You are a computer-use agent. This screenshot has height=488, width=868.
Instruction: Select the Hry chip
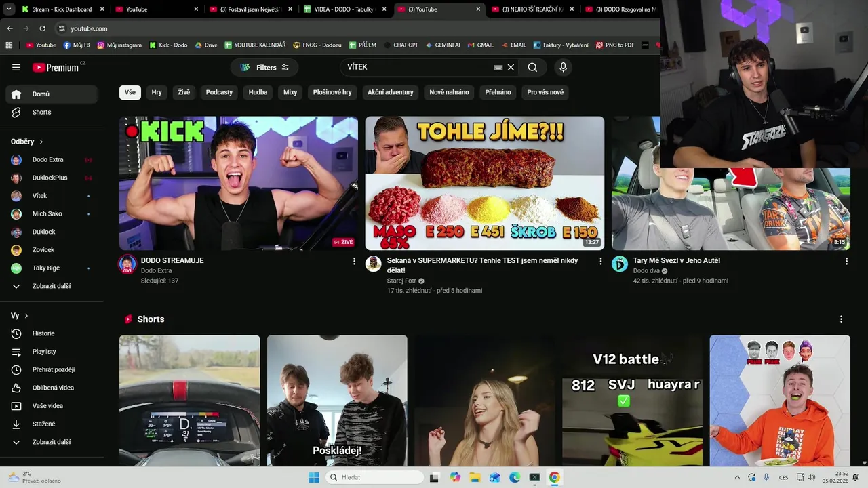coord(157,92)
